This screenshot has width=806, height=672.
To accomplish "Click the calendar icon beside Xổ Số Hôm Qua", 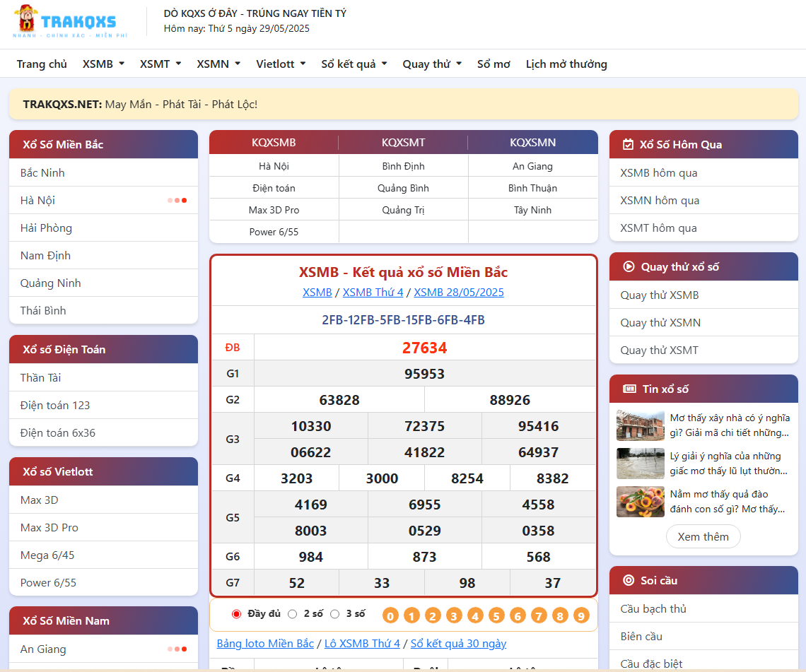I will coord(628,145).
